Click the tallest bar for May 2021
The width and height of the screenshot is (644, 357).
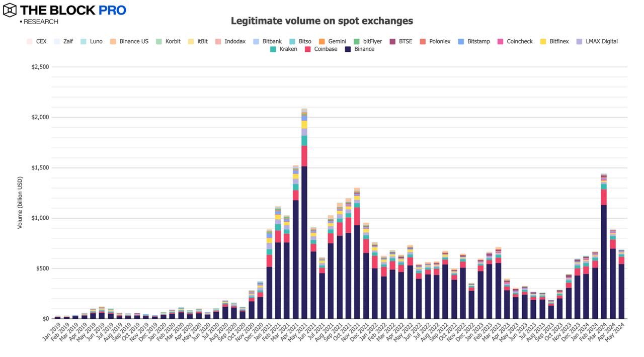coord(304,213)
